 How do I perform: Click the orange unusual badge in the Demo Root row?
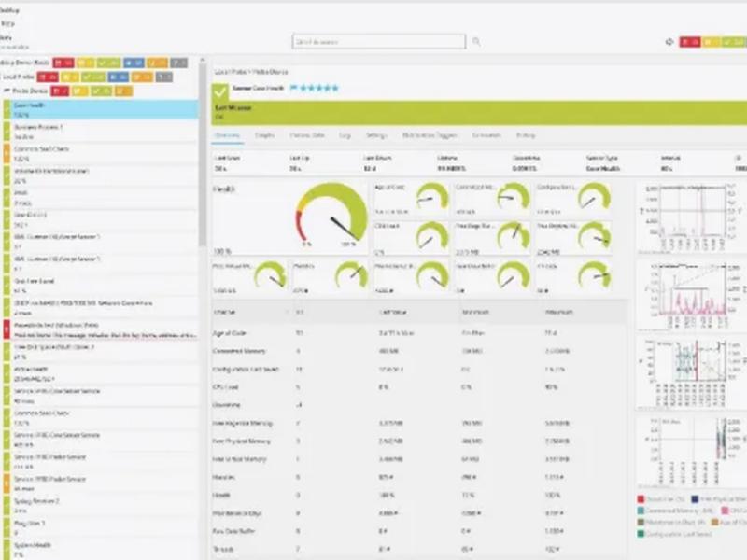[x=157, y=63]
